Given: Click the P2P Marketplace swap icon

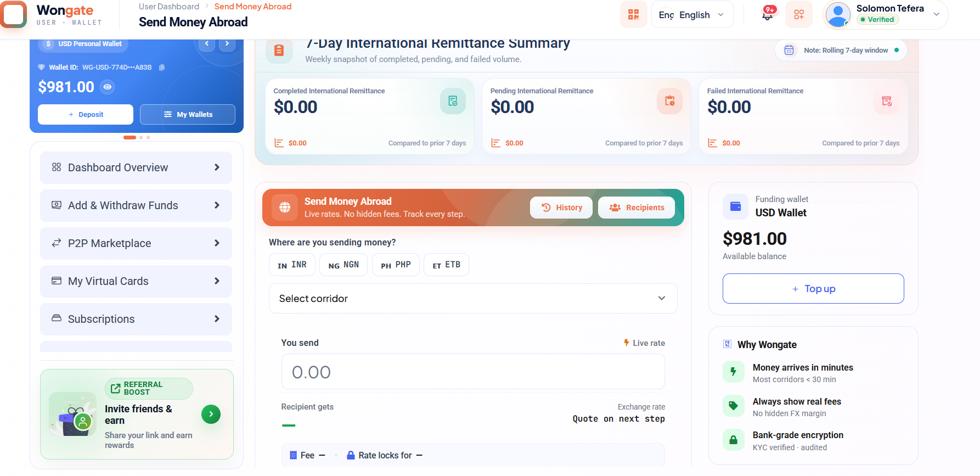Looking at the screenshot, I should 57,243.
